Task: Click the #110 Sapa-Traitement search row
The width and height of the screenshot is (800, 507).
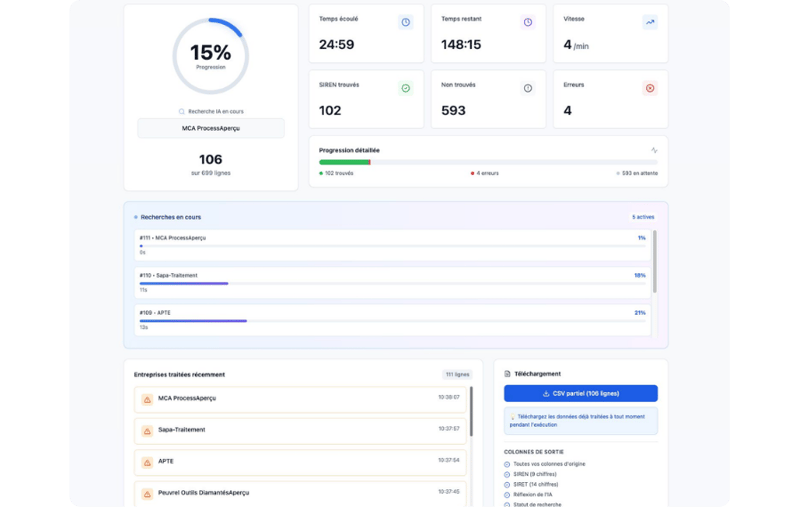Action: coord(392,282)
